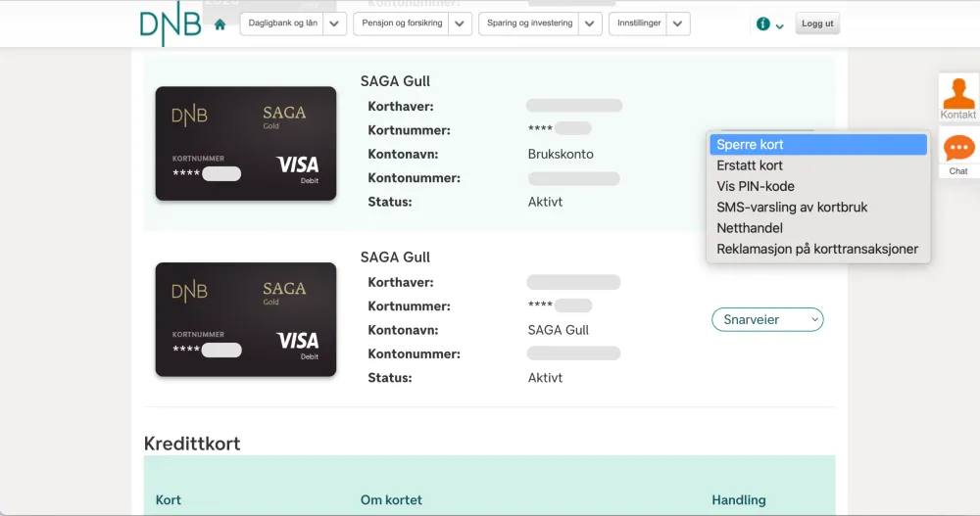The image size is (980, 516).
Task: Choose Erstatt kort option
Action: pos(750,165)
